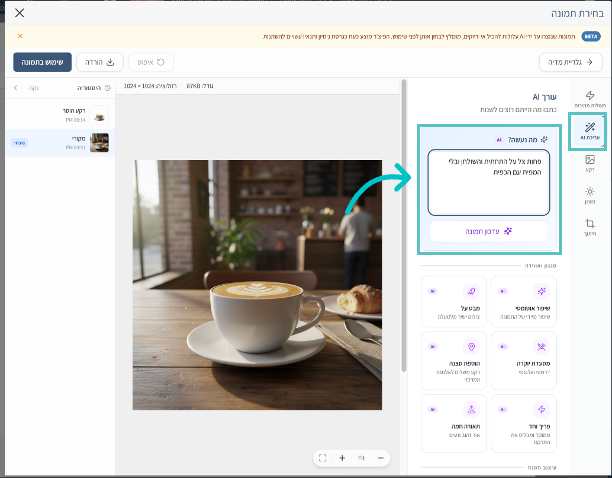Viewport: 612px width, 478px height.
Task: Collapse the history panel with the chevron
Action: tap(15, 88)
